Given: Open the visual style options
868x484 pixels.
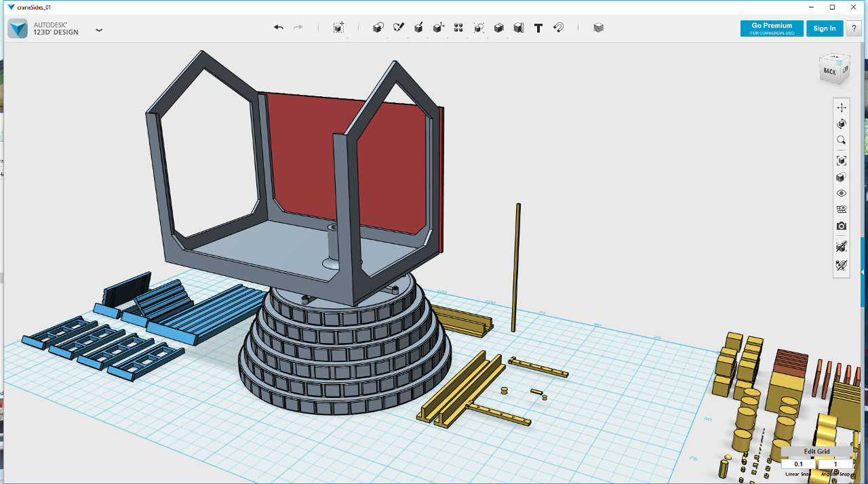Looking at the screenshot, I should [842, 177].
